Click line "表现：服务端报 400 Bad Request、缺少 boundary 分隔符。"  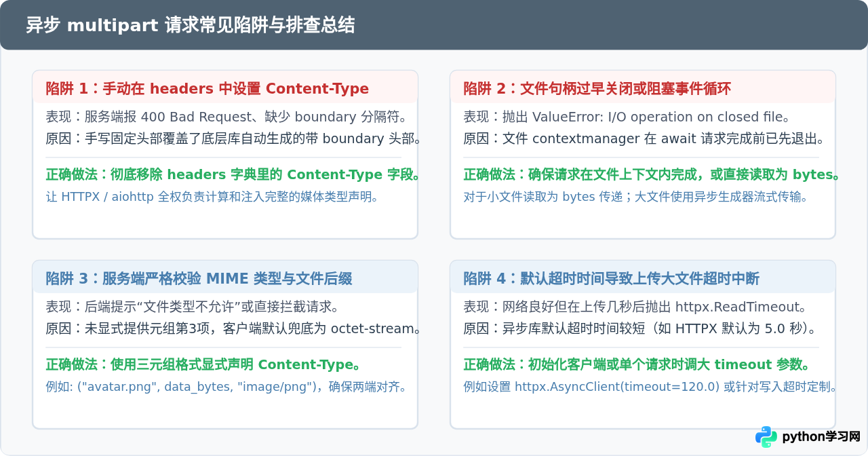click(x=226, y=117)
